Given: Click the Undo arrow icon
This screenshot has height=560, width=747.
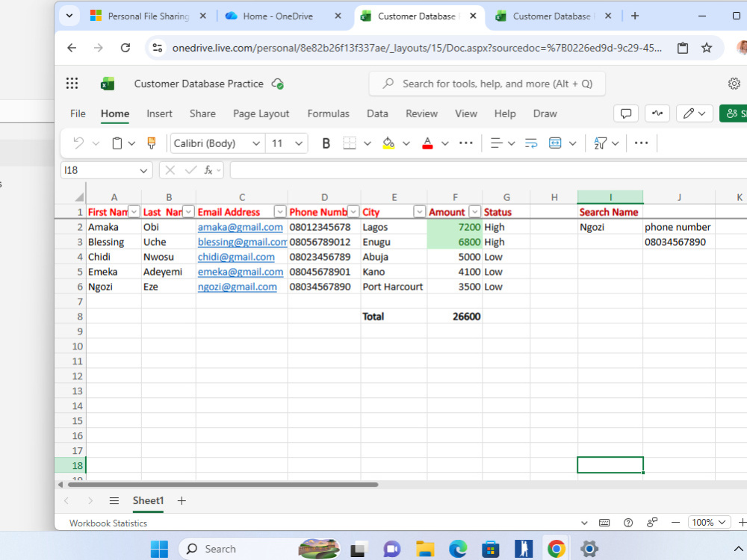Looking at the screenshot, I should click(78, 143).
